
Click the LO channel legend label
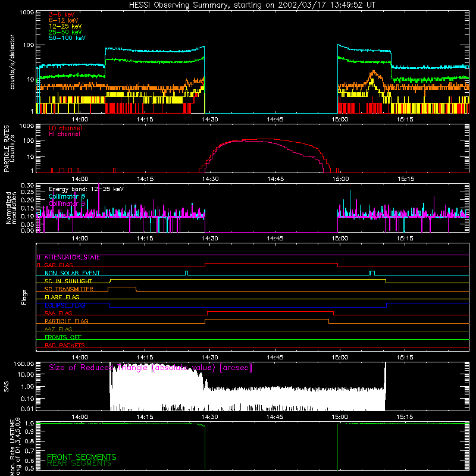[x=65, y=128]
